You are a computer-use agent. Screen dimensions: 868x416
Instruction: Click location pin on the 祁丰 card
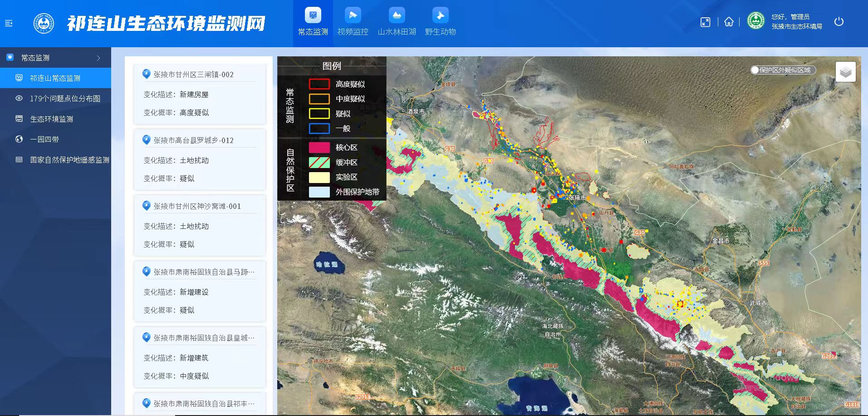tap(146, 403)
